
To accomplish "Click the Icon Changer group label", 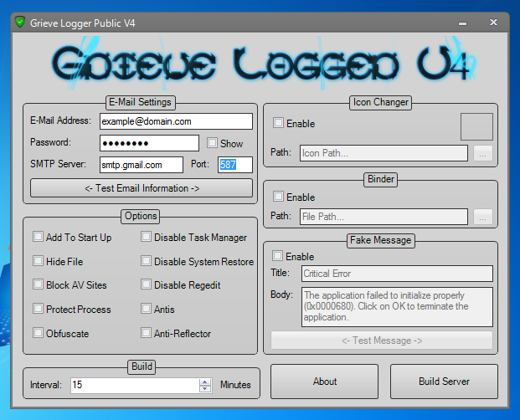I will 380,102.
